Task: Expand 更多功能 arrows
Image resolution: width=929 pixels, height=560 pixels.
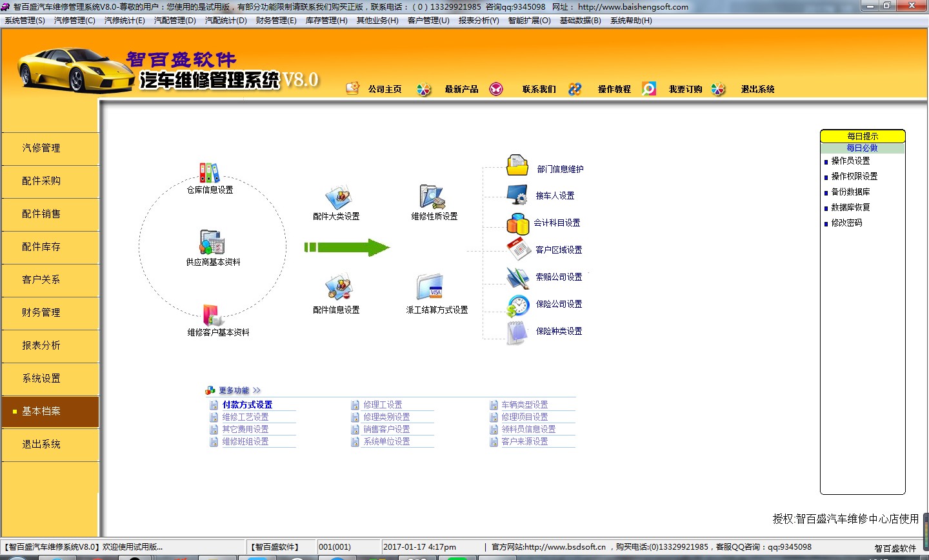Action: [x=257, y=390]
